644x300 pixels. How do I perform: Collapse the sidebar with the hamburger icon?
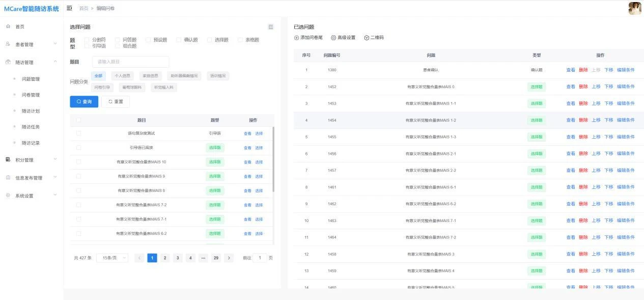pyautogui.click(x=69, y=8)
